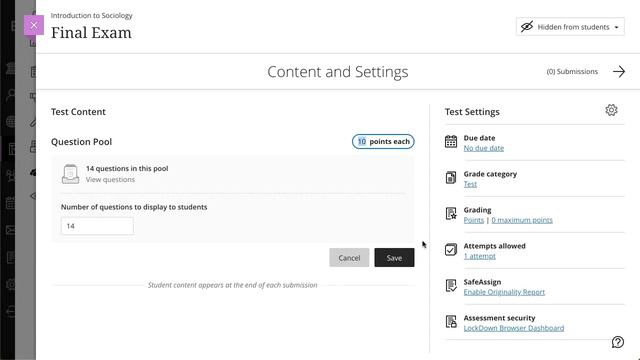Click the question pool icon
Screen dimensions: 640x360
tap(70, 174)
